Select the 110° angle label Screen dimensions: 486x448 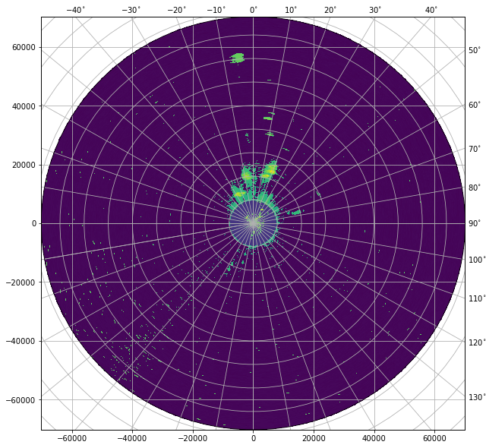477,298
